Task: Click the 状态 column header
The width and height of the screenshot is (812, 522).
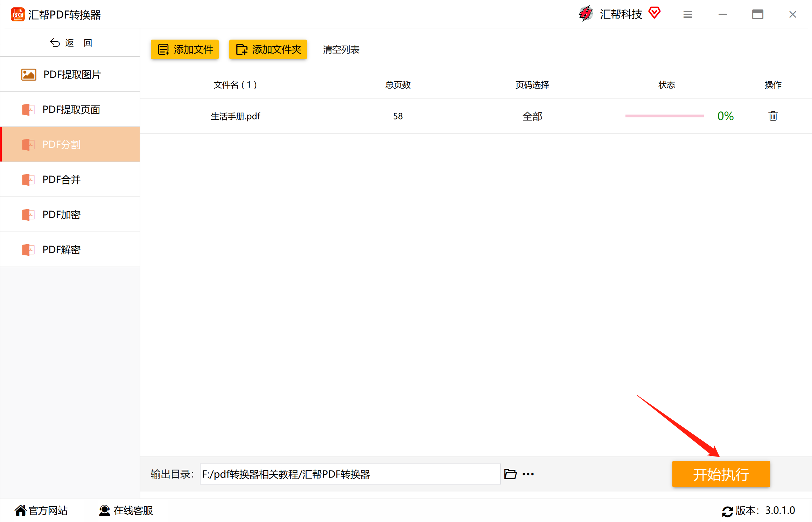Action: [667, 85]
